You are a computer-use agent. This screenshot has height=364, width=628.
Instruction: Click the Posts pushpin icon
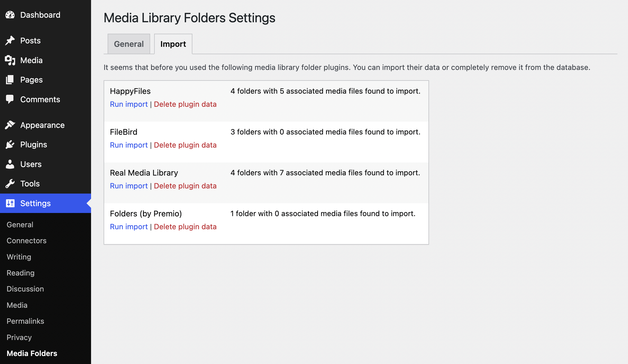click(10, 41)
